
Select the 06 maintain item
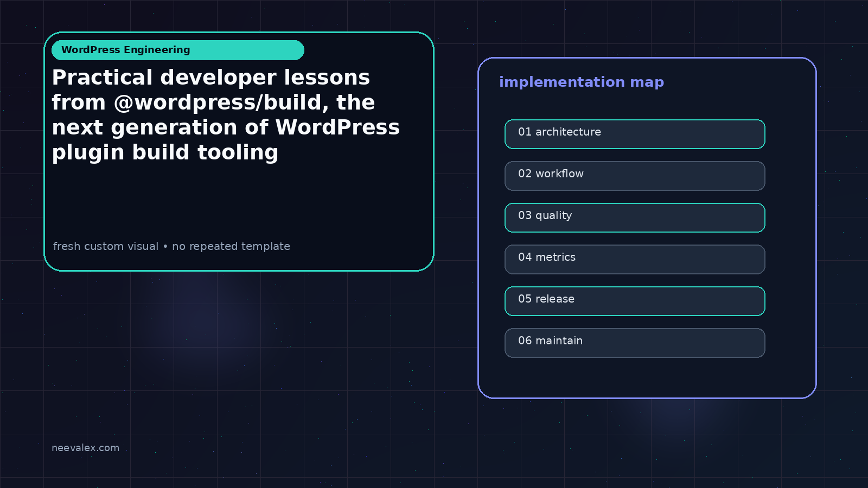click(635, 343)
